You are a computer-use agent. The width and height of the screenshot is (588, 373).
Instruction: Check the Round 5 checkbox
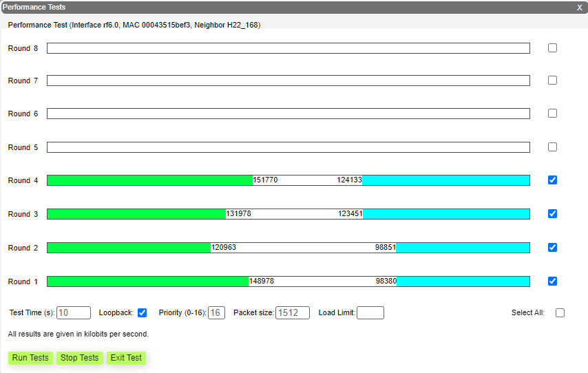tap(552, 147)
